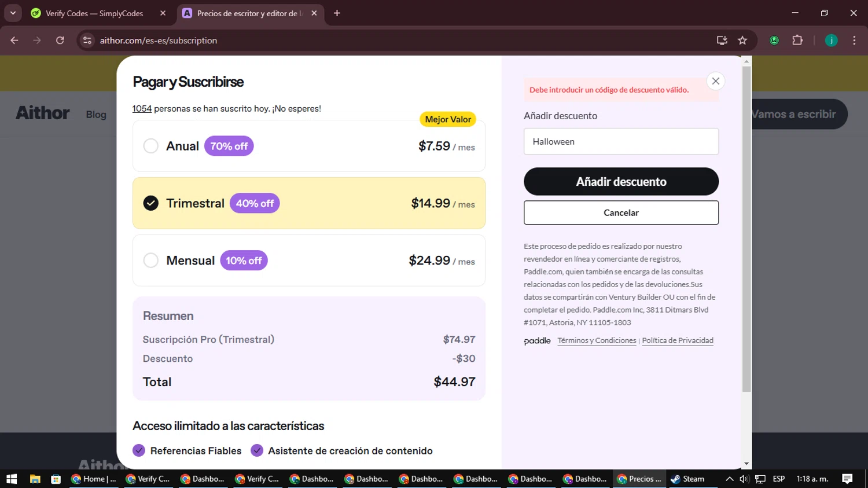The width and height of the screenshot is (868, 488).
Task: Open Microsoft Store from taskbar
Action: [x=56, y=479]
